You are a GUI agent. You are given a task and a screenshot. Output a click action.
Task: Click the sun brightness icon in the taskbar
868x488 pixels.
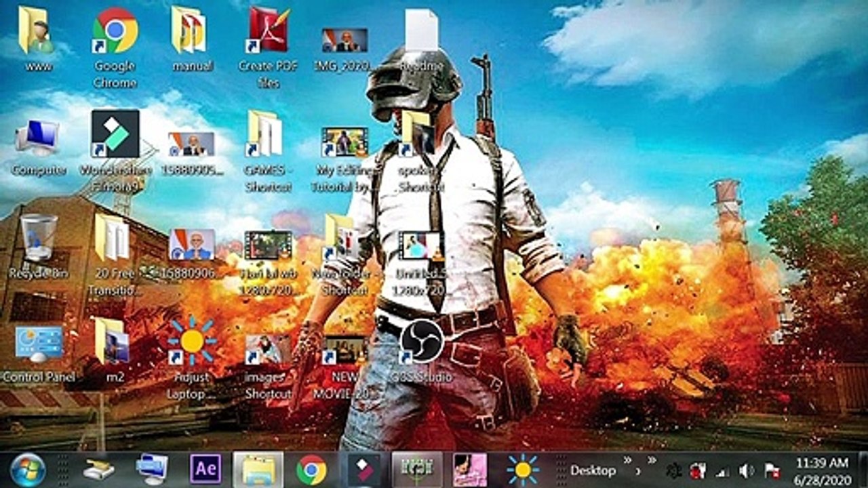coord(523,470)
